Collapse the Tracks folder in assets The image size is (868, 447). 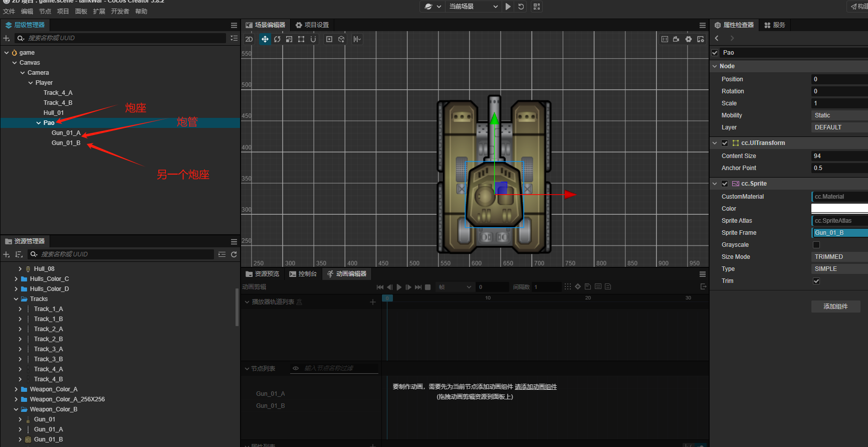tap(16, 299)
